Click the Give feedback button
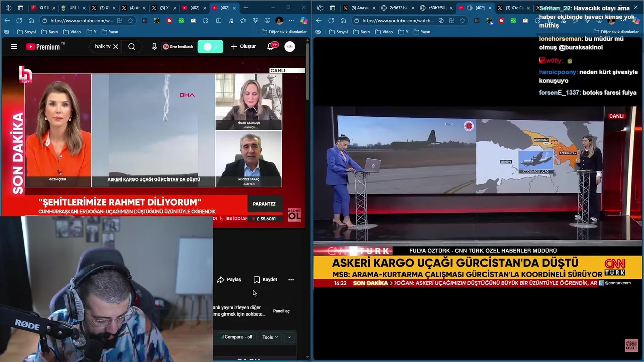 tap(178, 47)
